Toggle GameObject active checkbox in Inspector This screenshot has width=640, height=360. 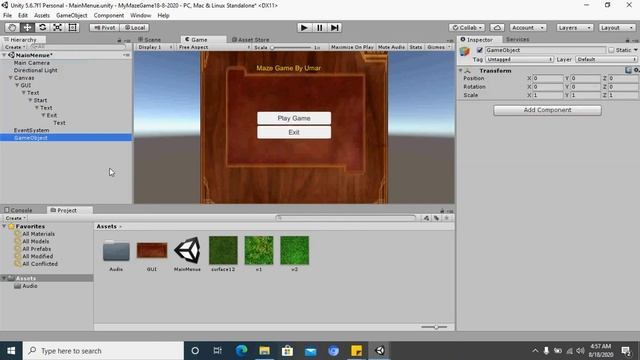tap(480, 50)
